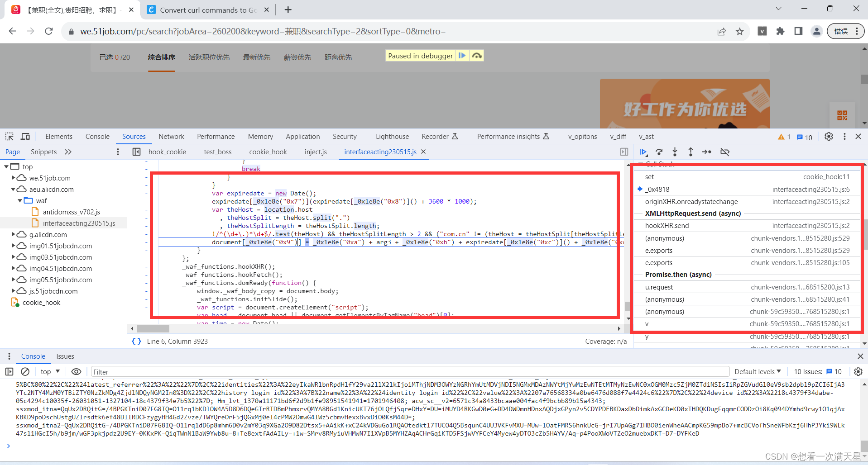Expand the we.51job.com tree node
Viewport: 868px width, 465px height.
tap(13, 178)
